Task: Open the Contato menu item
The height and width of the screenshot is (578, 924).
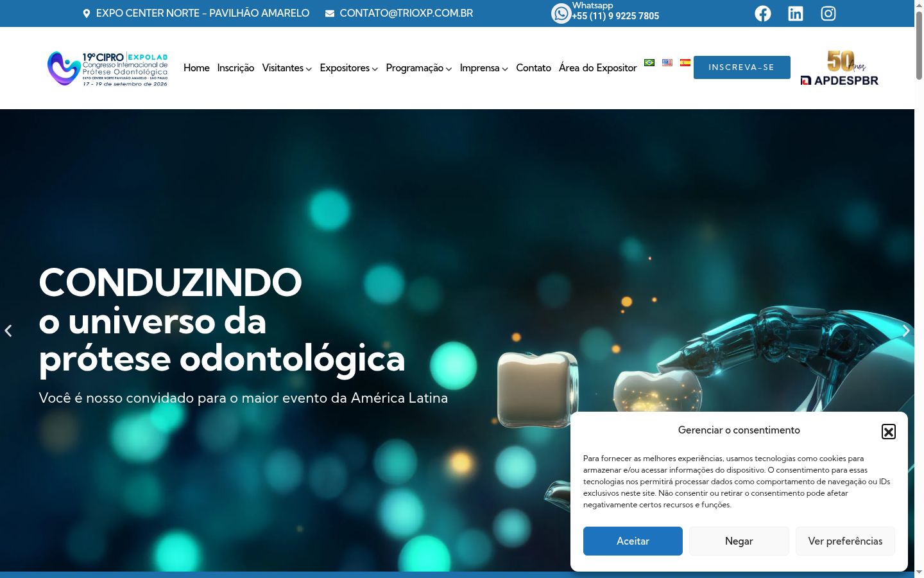Action: point(533,68)
